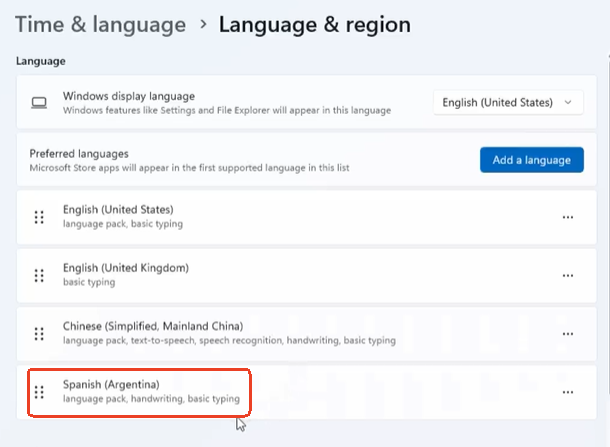Select the English (United Kingdom) language entry
The width and height of the screenshot is (610, 447).
(125, 268)
